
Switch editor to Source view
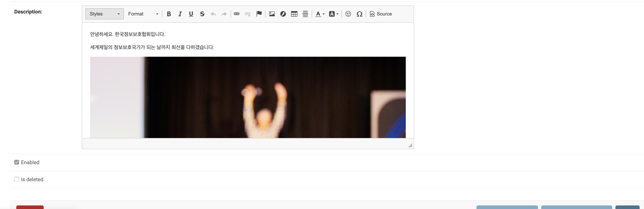(381, 14)
